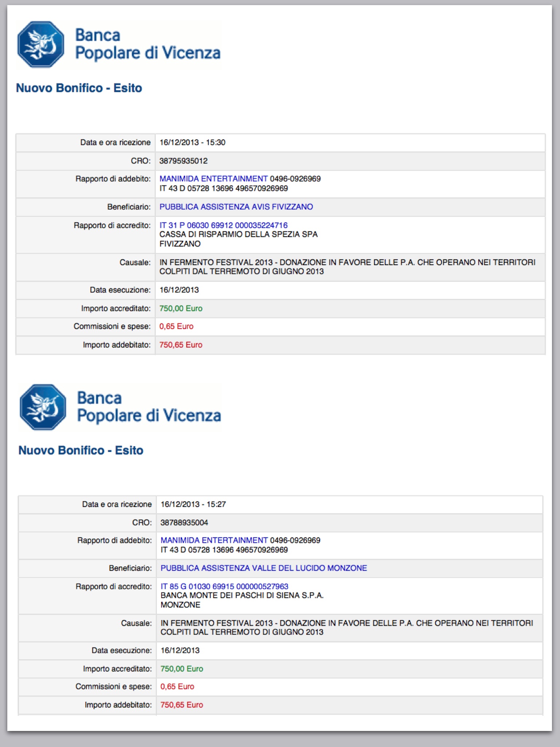Click BANCA MONTE DEI PASCHI DI SIENA S.P.A.
The image size is (560, 747).
coord(242,595)
